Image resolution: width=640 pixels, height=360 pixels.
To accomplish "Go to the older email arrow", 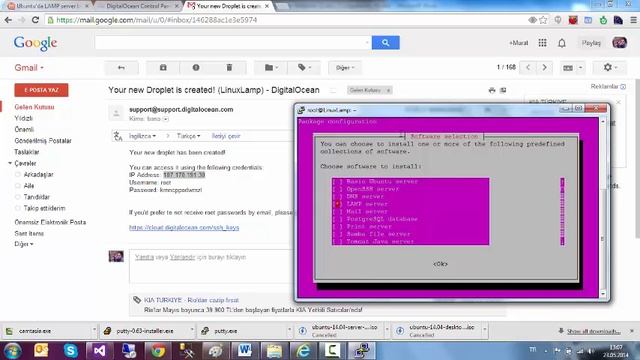I will point(544,67).
